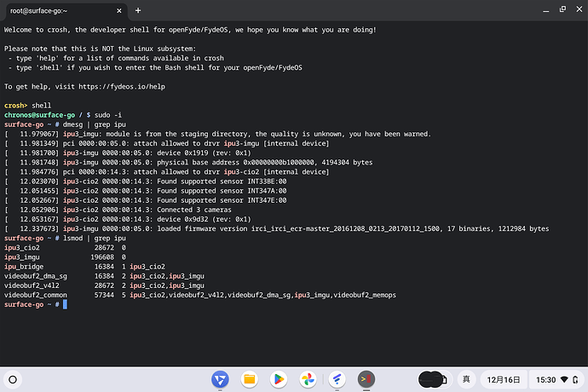
Task: Select the root@surface-go terminal tab
Action: click(51, 12)
